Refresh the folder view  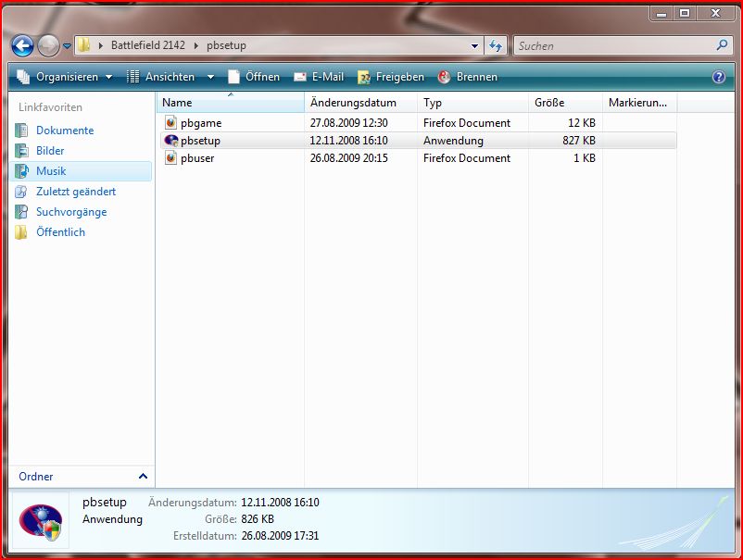click(x=496, y=46)
